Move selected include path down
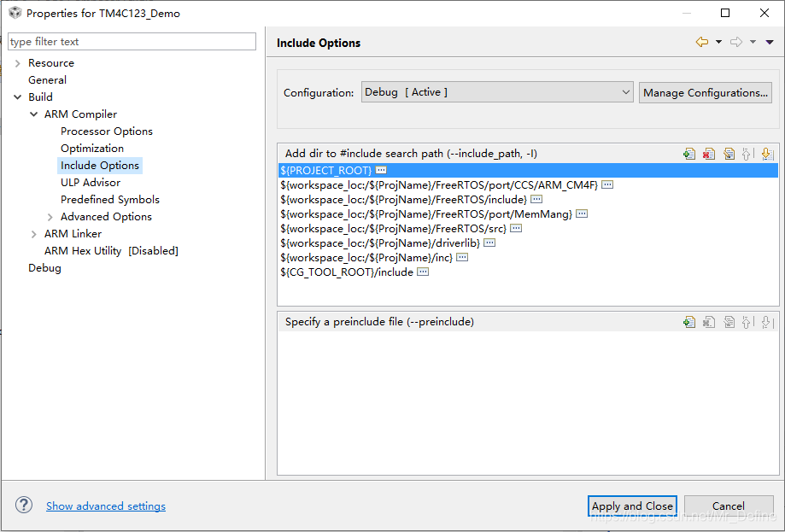Image resolution: width=785 pixels, height=532 pixels. pyautogui.click(x=767, y=154)
